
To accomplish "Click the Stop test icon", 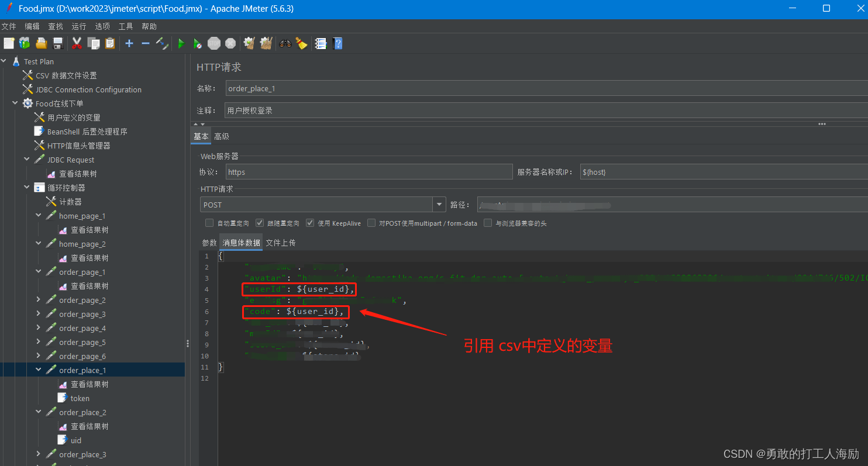I will click(x=214, y=43).
